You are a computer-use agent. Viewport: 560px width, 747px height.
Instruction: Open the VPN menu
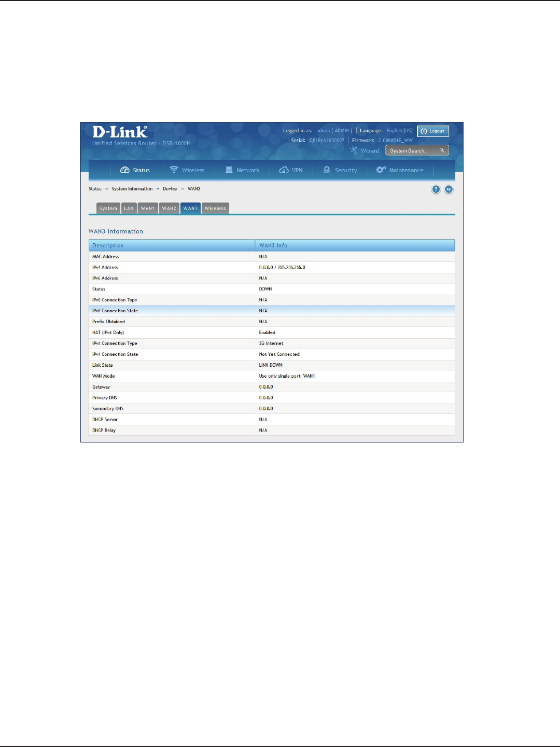pyautogui.click(x=291, y=170)
